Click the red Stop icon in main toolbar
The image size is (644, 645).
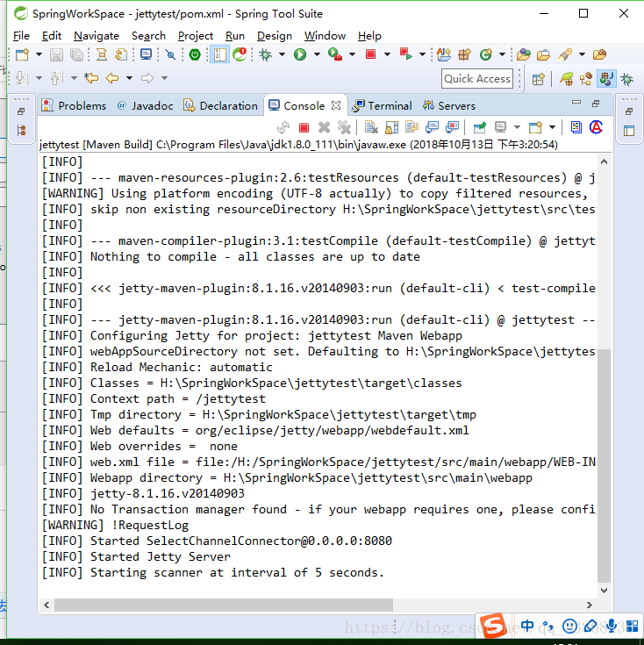pos(370,54)
